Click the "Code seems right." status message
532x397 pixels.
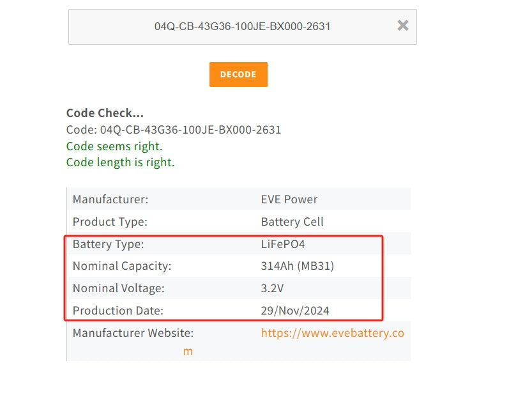[x=114, y=146]
